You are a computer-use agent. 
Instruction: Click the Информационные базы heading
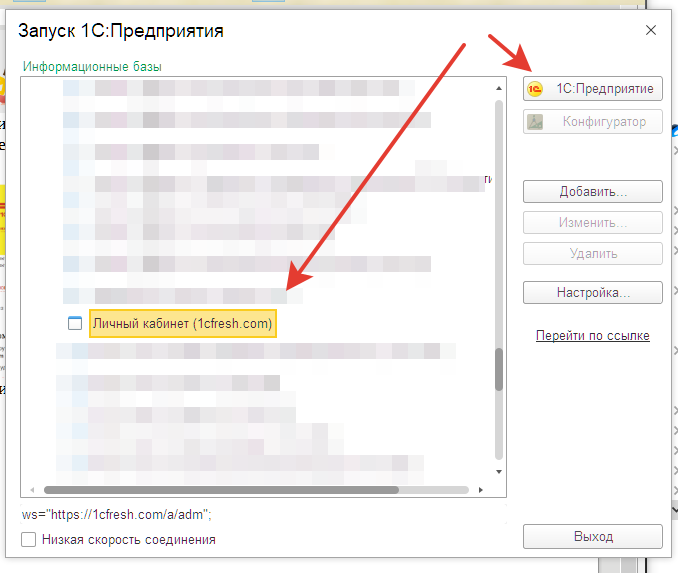pos(92,67)
